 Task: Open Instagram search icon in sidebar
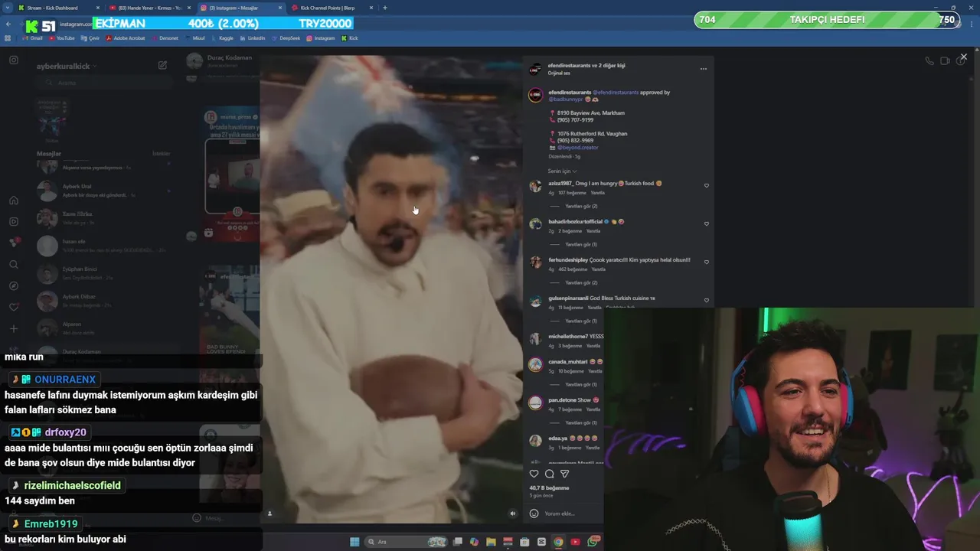click(14, 265)
